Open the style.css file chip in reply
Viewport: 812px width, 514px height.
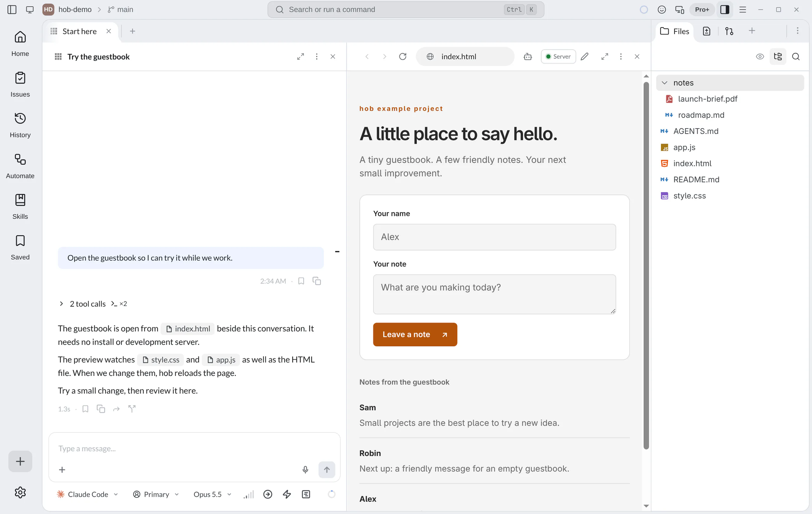click(160, 359)
